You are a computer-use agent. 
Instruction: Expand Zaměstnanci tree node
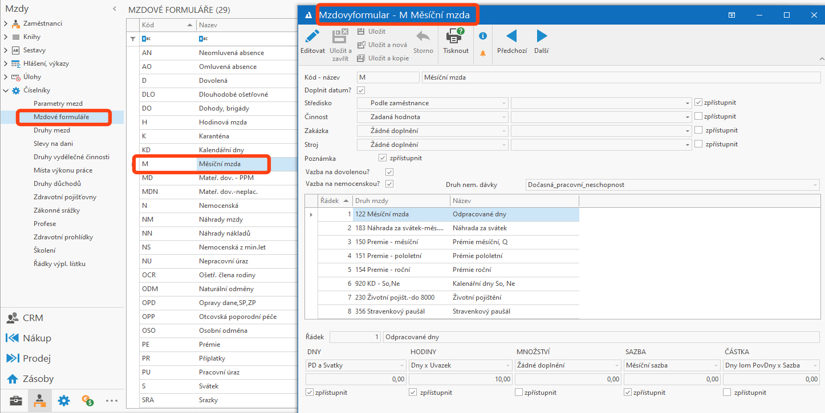coord(5,24)
